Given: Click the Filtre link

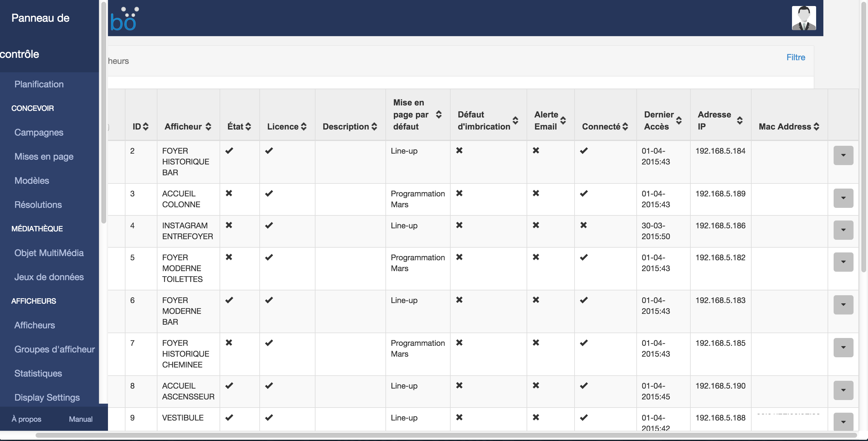Looking at the screenshot, I should [x=796, y=57].
